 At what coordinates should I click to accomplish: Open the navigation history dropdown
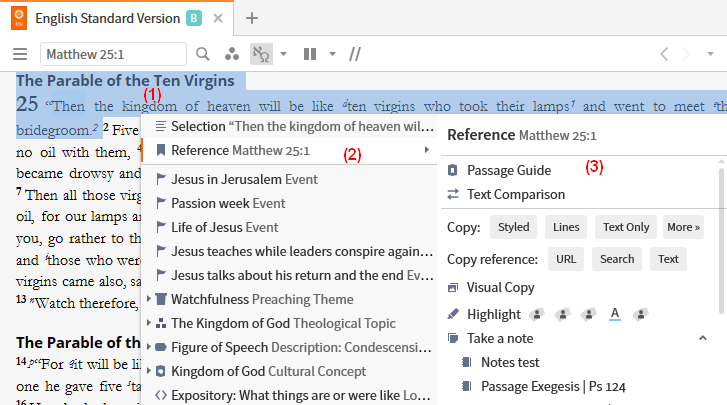(710, 54)
